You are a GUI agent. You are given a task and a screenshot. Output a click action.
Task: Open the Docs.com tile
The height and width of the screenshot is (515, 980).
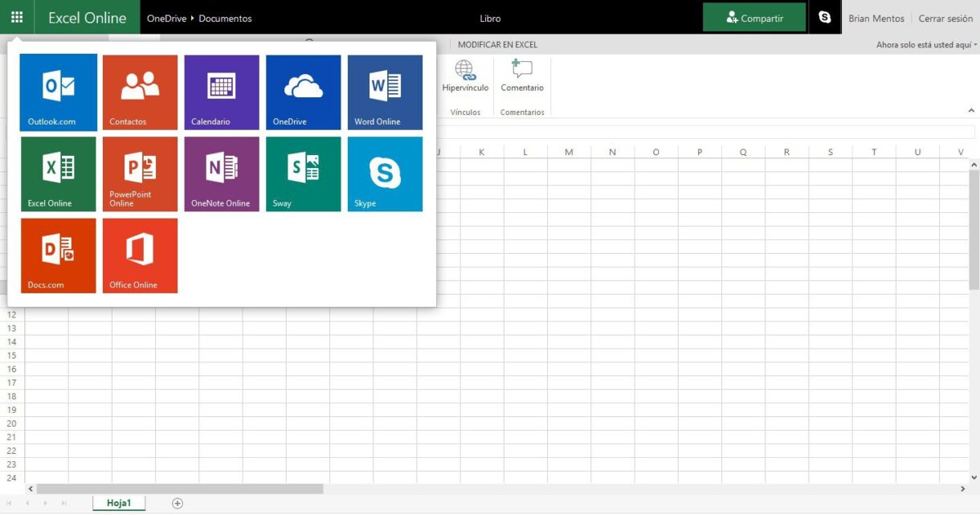coord(58,255)
